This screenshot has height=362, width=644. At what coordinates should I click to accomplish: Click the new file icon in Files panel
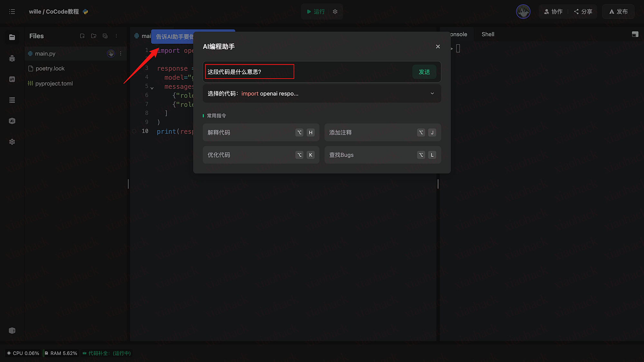[x=82, y=36]
